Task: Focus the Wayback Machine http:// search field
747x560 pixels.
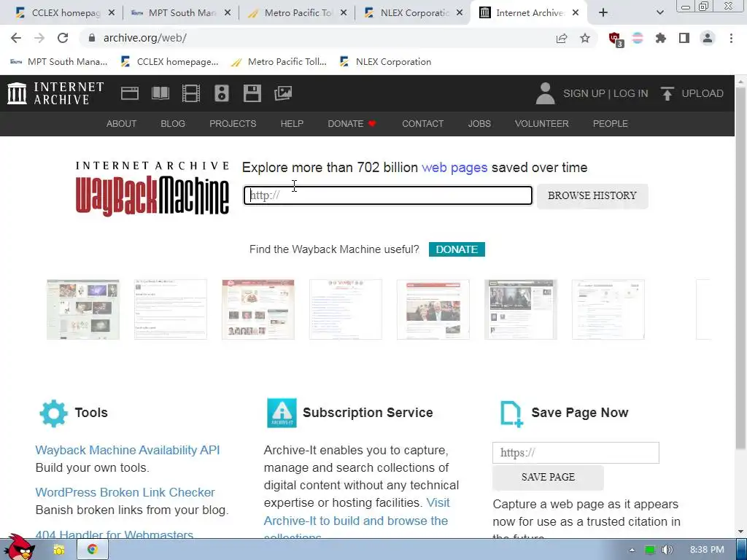Action: click(x=388, y=195)
